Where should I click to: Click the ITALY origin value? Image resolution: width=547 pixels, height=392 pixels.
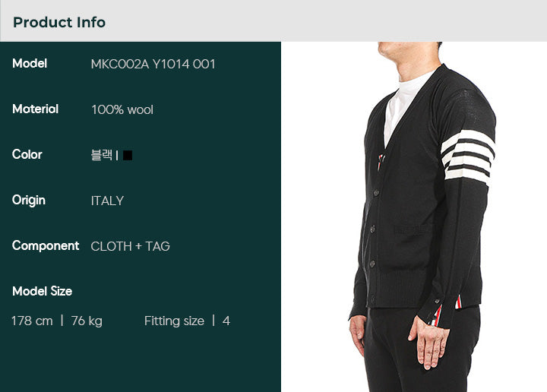(x=107, y=201)
